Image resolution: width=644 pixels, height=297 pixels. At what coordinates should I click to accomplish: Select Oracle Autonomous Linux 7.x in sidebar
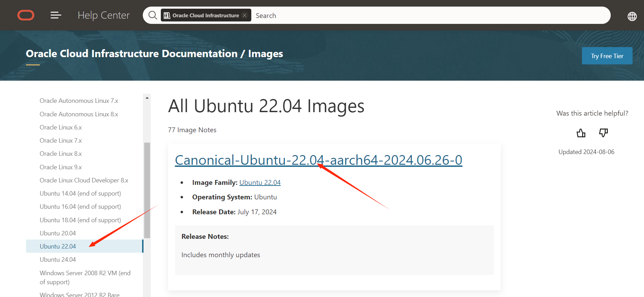coord(79,101)
